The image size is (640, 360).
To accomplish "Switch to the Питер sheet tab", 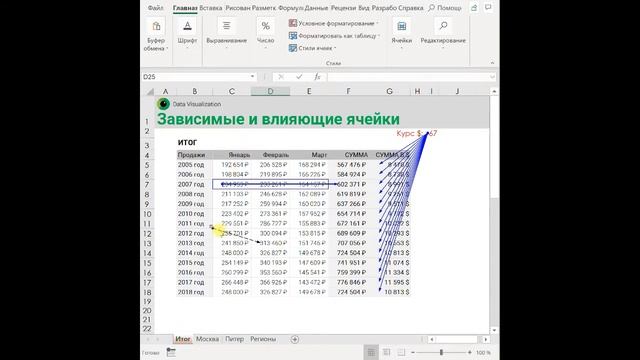I will pyautogui.click(x=234, y=339).
